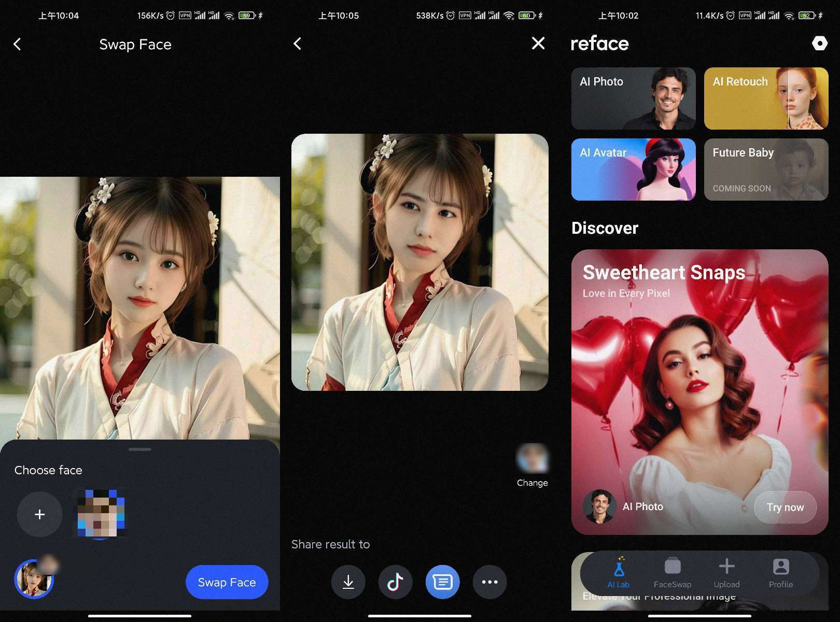Viewport: 840px width, 622px height.
Task: Switch to the Profile tab
Action: 781,573
